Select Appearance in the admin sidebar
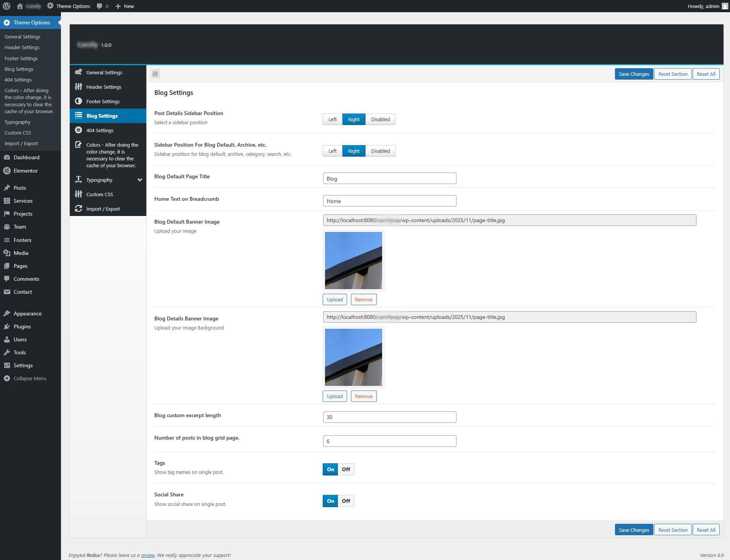The height and width of the screenshot is (560, 730). (x=27, y=314)
